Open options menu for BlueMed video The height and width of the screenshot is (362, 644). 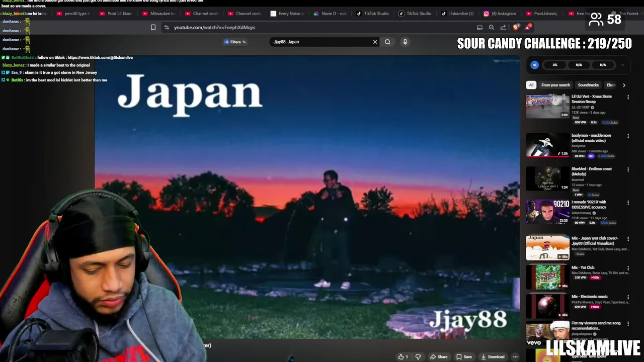coord(628,169)
